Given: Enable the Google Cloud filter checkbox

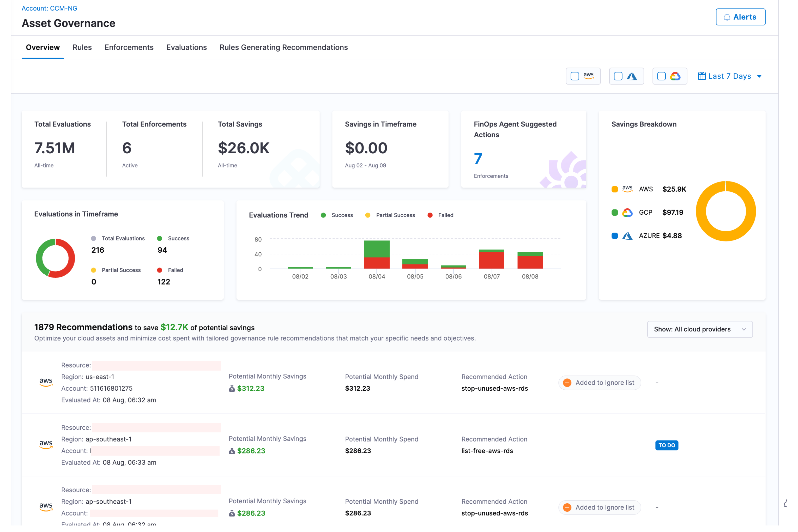Looking at the screenshot, I should (661, 76).
